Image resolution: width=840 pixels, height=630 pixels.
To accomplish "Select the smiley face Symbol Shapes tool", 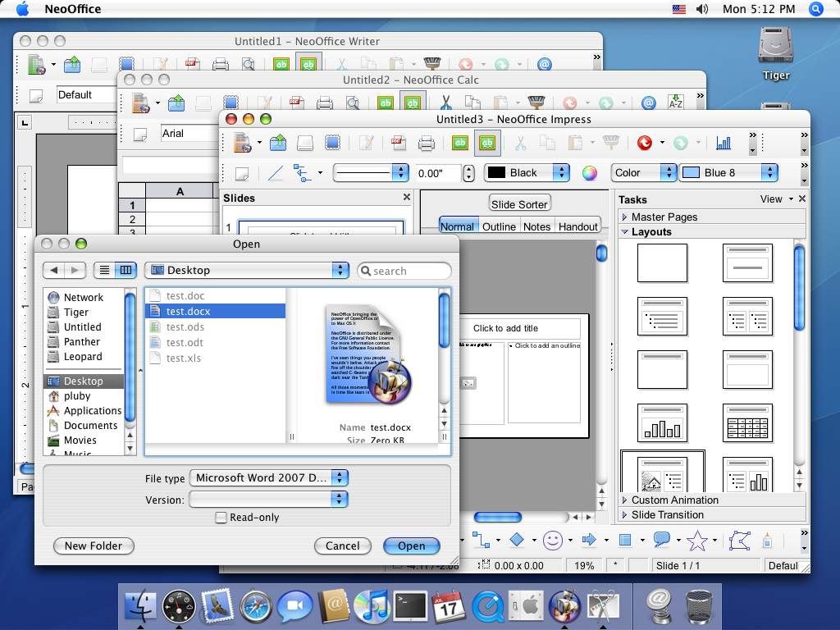I will coord(553,540).
